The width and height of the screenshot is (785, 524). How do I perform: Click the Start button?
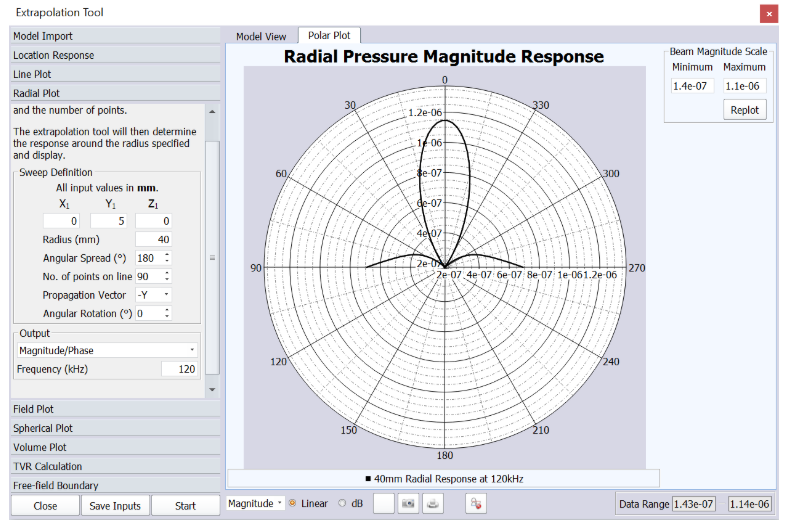(x=185, y=505)
